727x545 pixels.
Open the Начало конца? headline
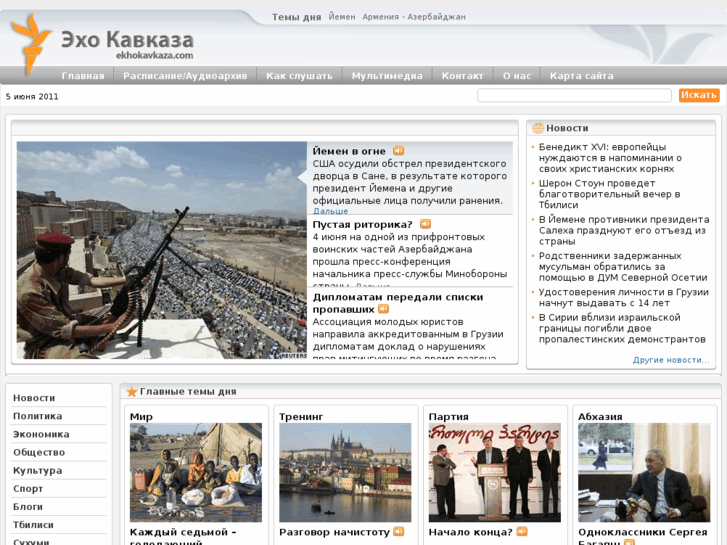click(x=471, y=532)
